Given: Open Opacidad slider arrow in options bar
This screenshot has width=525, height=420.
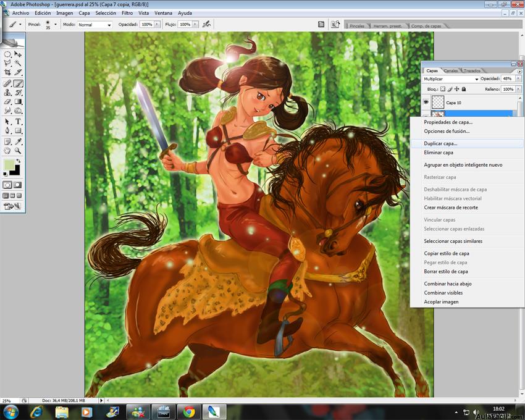Looking at the screenshot, I should (x=157, y=25).
